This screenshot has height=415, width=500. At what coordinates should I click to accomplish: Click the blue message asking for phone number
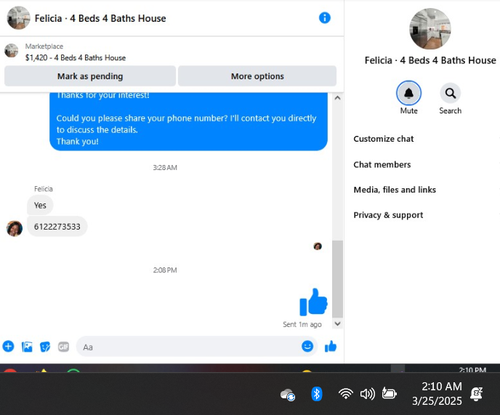tap(188, 122)
